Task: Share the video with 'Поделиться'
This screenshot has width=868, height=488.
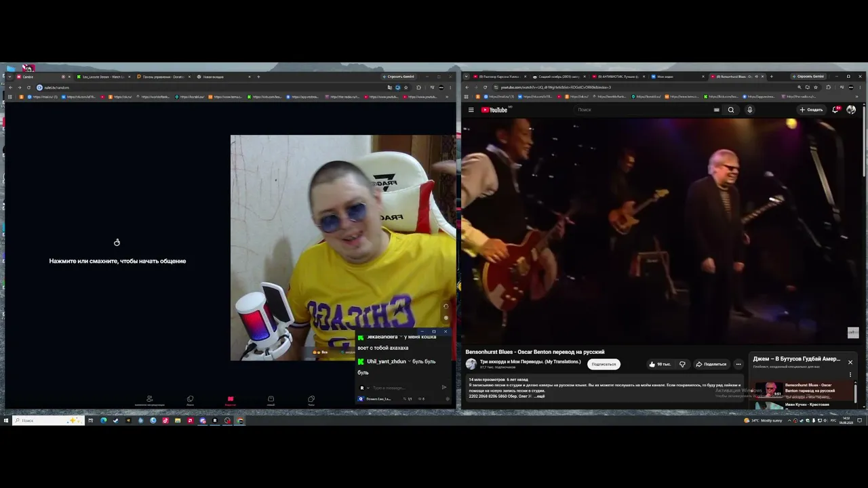Action: pyautogui.click(x=711, y=364)
